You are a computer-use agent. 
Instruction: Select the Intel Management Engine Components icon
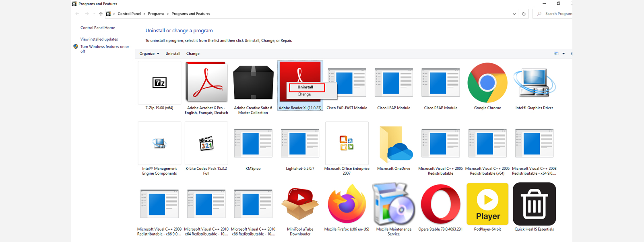[159, 143]
